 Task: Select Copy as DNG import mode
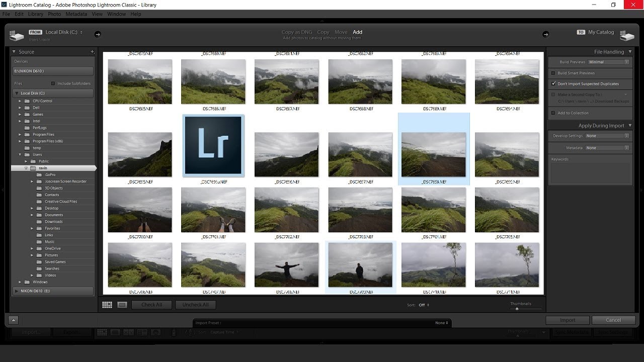coord(297,32)
